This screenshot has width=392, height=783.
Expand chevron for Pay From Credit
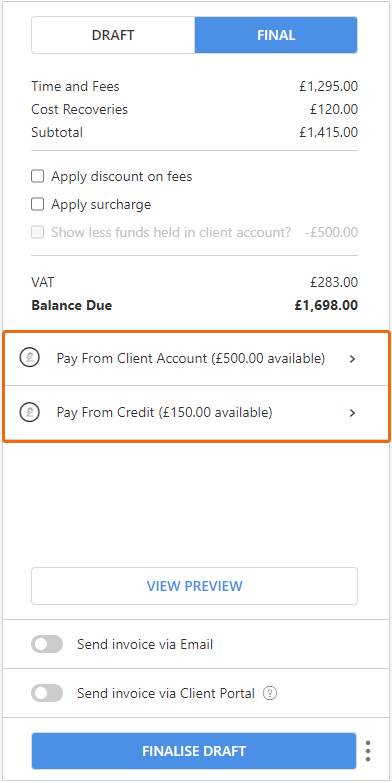click(x=353, y=413)
